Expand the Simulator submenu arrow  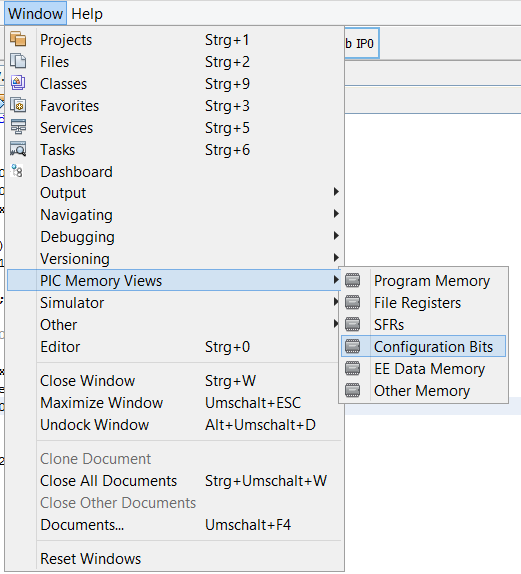(335, 302)
